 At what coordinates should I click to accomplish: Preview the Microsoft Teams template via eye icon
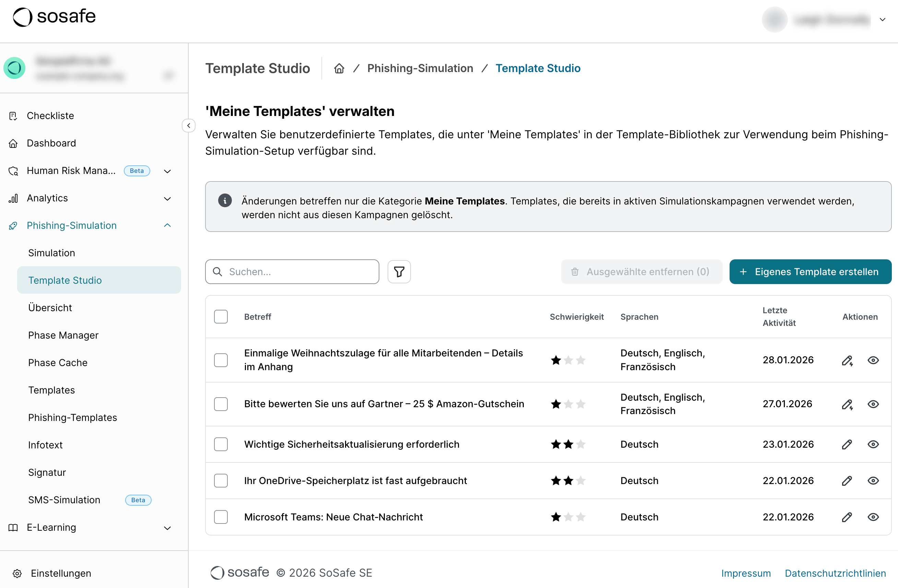[x=873, y=517]
